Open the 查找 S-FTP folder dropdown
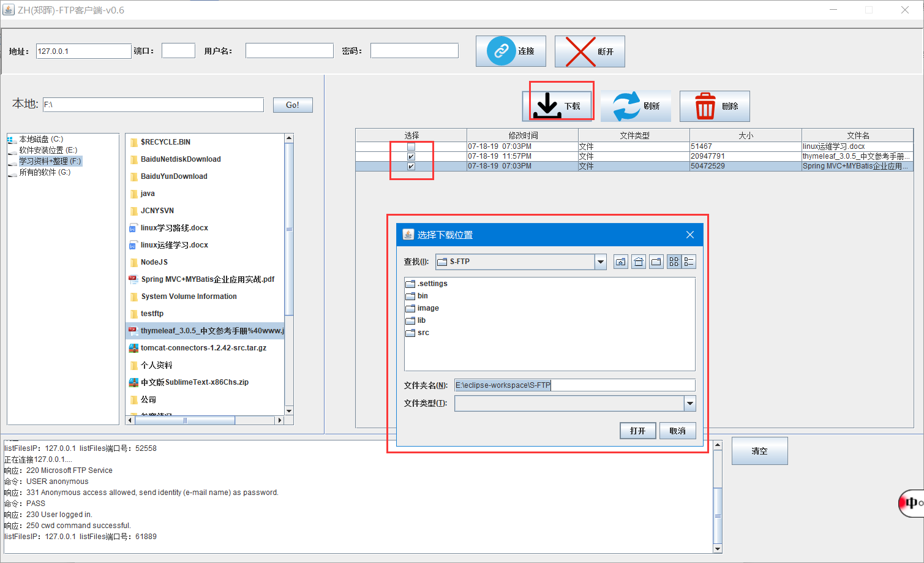Image resolution: width=924 pixels, height=563 pixels. click(x=600, y=262)
